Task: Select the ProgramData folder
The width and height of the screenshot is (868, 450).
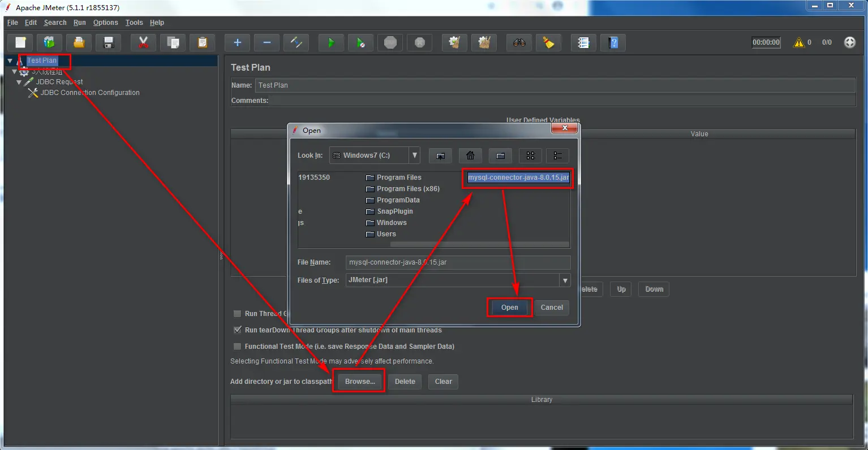Action: [393, 200]
